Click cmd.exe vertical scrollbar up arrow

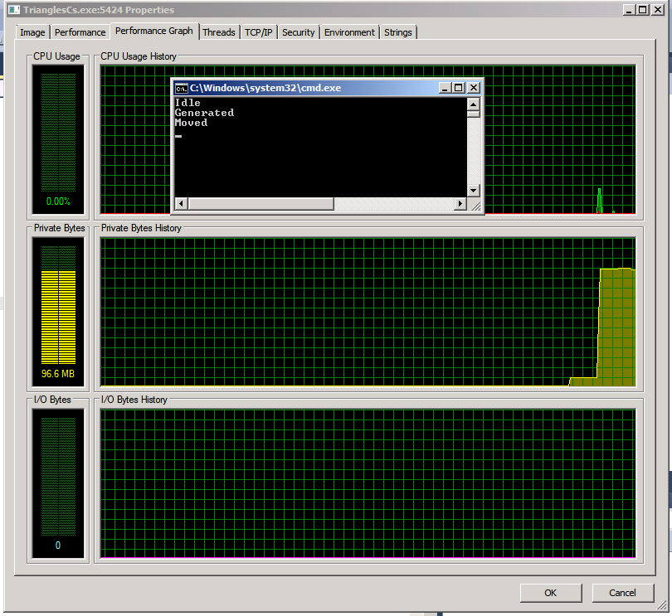click(x=473, y=104)
